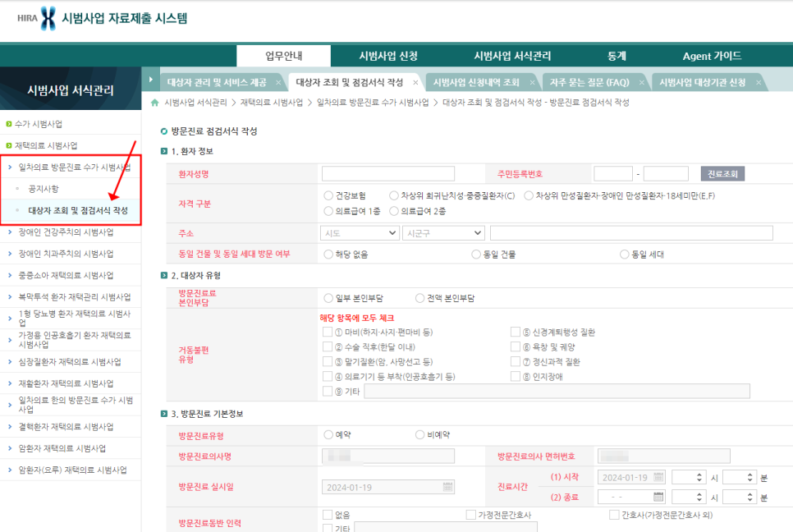The height and width of the screenshot is (532, 793).
Task: Open the 시군구 dropdown
Action: [443, 233]
